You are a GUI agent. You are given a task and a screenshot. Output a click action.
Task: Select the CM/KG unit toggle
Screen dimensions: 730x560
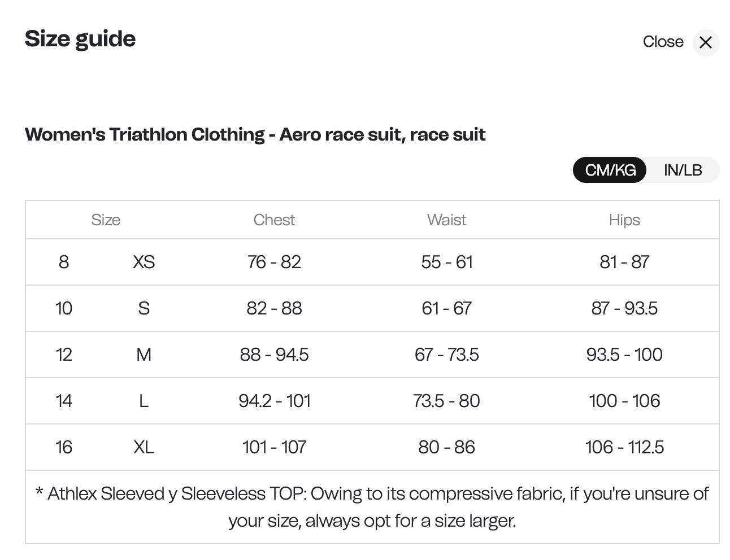click(609, 169)
